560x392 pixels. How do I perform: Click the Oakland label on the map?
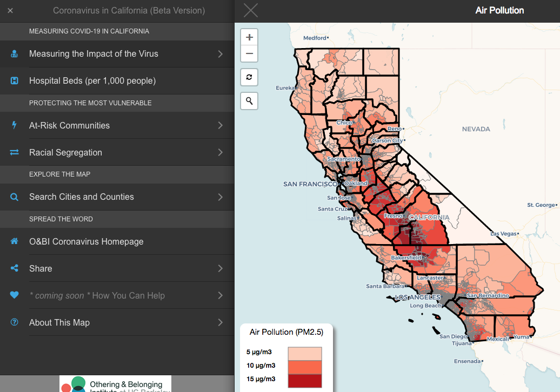click(356, 183)
